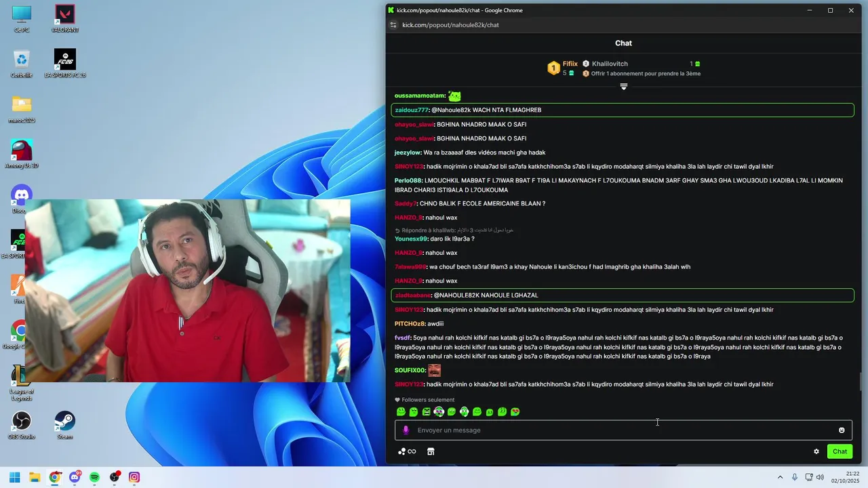Open Khalilovitch leaderboard profile

click(610, 64)
